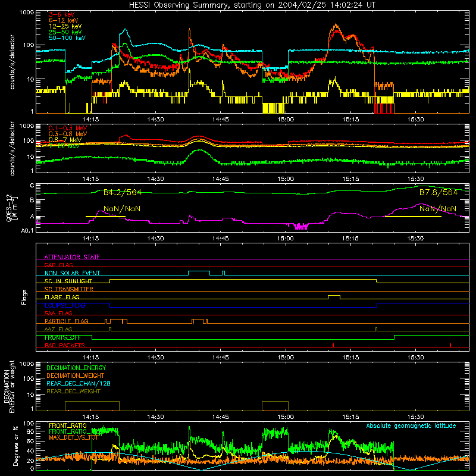Viewport: 476px width, 476px height.
Task: Click the Degrees or % axis label
Action: [16, 446]
